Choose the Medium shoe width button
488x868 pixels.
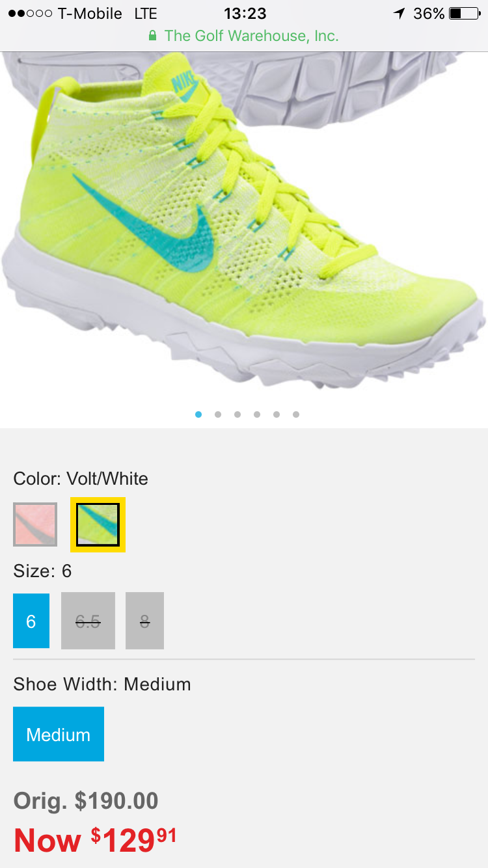pos(59,734)
